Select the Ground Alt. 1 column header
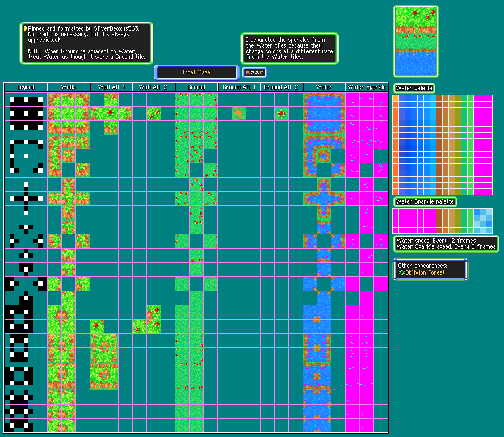 point(239,87)
